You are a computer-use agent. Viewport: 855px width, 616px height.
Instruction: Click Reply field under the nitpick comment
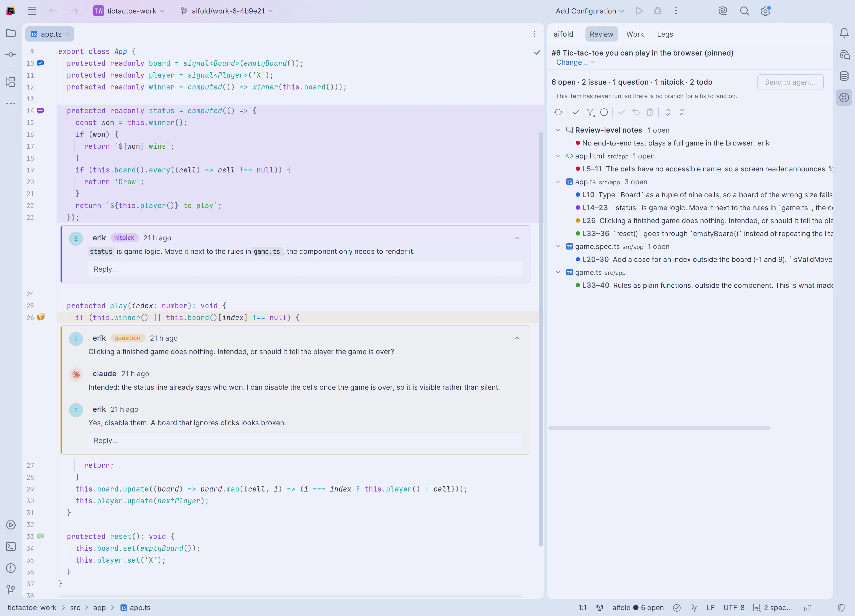pyautogui.click(x=305, y=269)
